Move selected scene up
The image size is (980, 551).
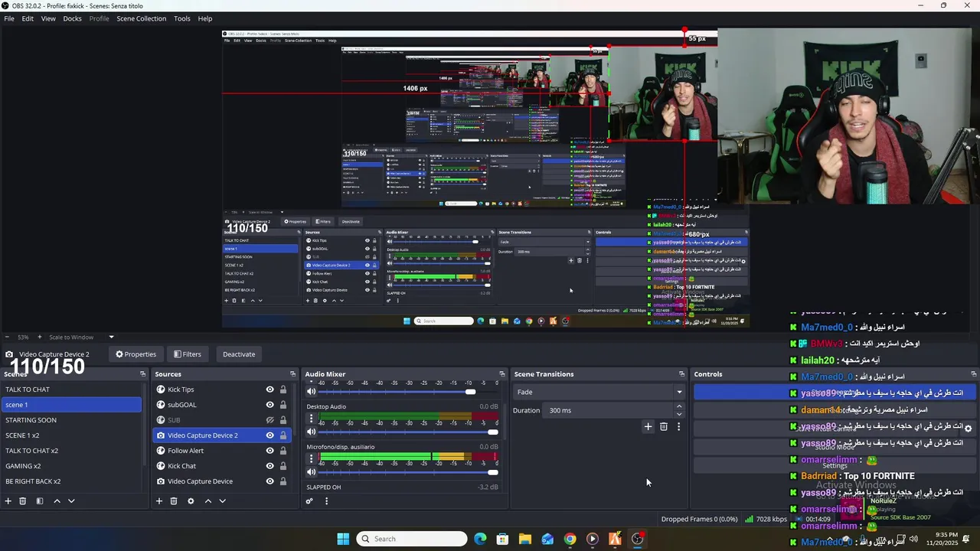[57, 501]
